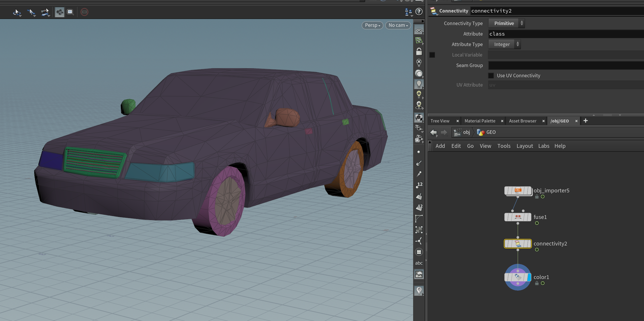Click the back arrow in network path bar

(434, 132)
